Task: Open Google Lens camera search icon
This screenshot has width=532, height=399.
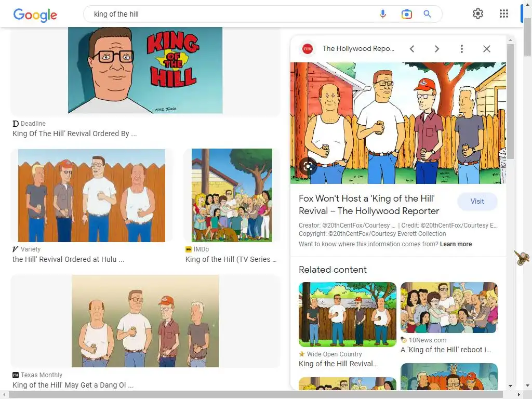Action: 406,14
